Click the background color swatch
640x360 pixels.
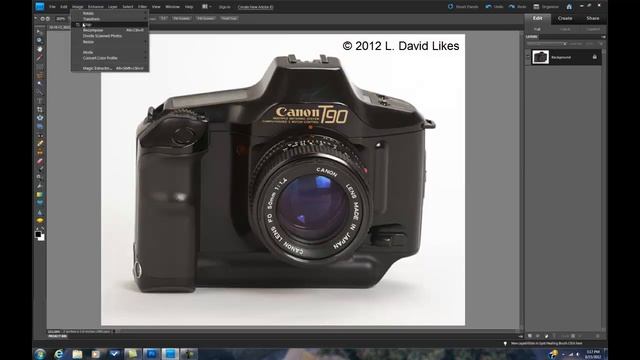[42, 238]
